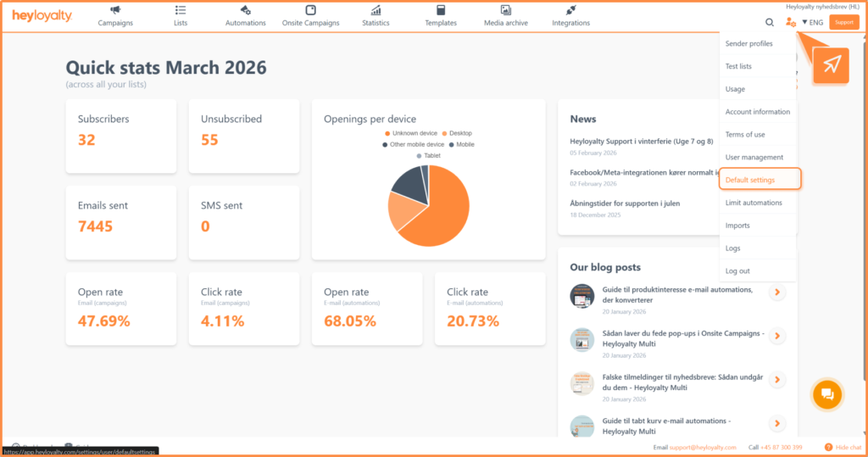This screenshot has height=457, width=868.
Task: Open the orange chat bubble button
Action: click(x=827, y=393)
